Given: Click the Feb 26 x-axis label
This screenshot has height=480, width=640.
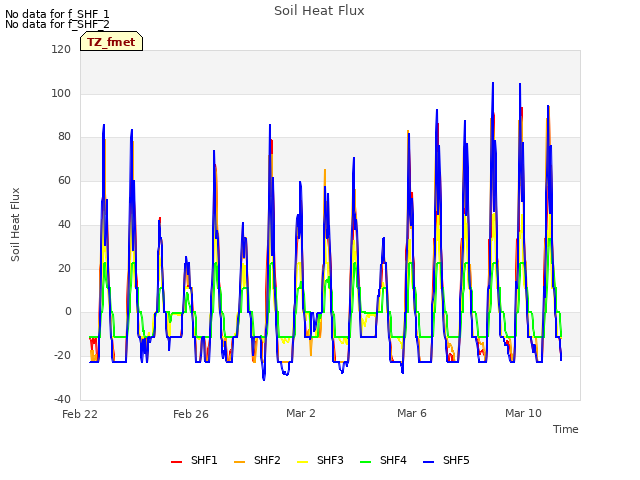Looking at the screenshot, I should click(x=191, y=414).
